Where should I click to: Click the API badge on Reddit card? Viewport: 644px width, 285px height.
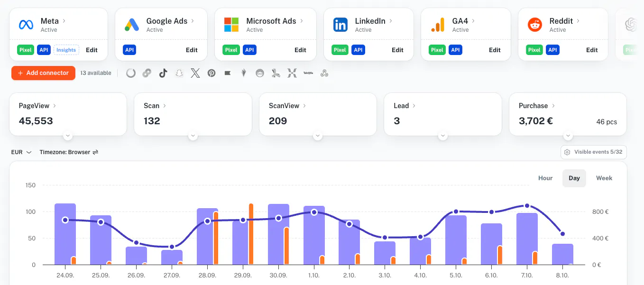(552, 50)
